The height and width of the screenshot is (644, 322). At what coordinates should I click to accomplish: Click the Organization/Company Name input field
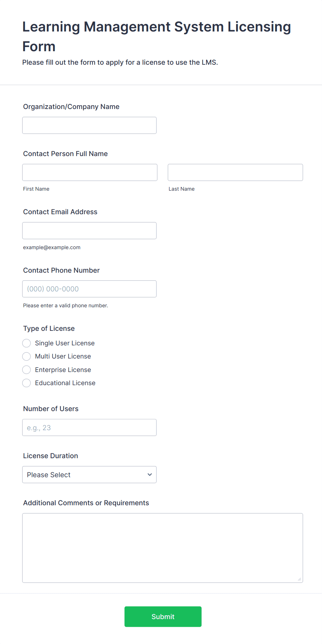89,125
